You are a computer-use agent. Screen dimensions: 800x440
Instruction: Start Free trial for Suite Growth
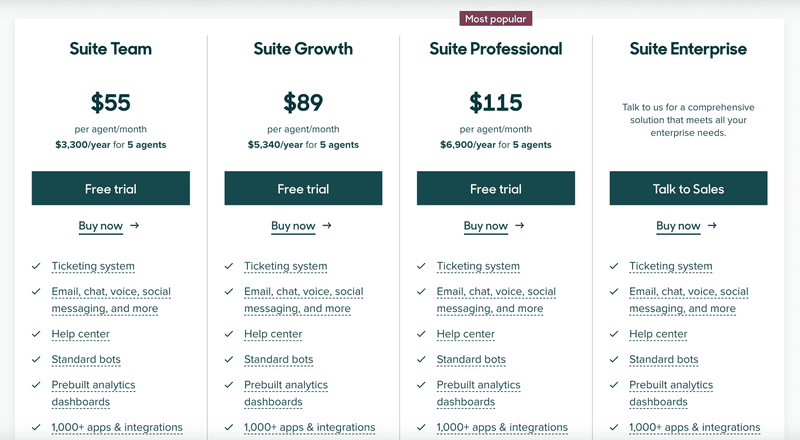[x=303, y=189]
